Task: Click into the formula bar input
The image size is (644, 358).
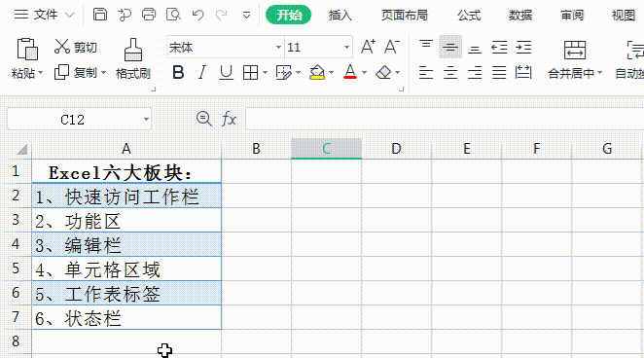Action: coord(445,119)
